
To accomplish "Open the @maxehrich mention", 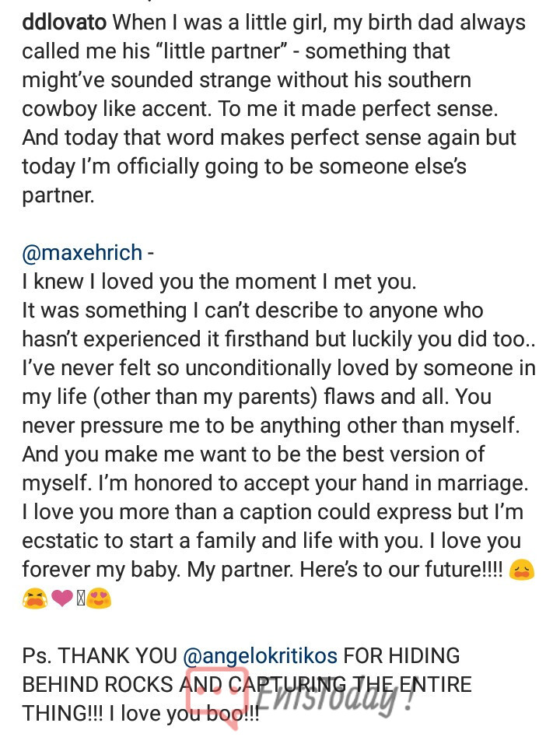I will click(x=82, y=253).
